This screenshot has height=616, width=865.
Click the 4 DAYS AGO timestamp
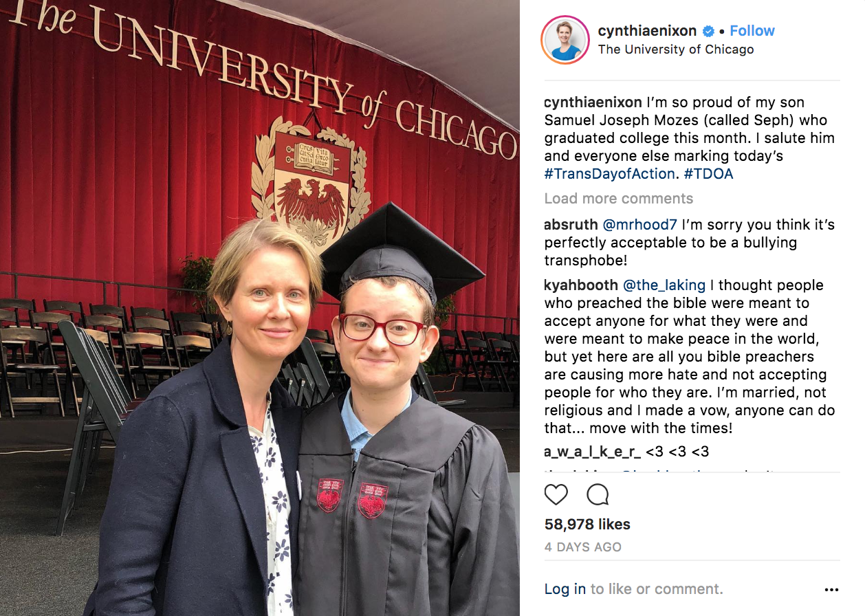[583, 548]
